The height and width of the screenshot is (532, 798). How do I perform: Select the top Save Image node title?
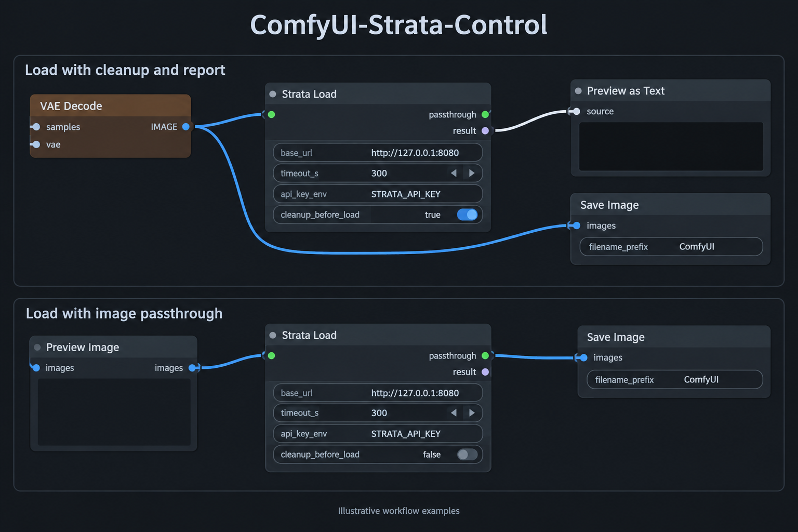[609, 205]
